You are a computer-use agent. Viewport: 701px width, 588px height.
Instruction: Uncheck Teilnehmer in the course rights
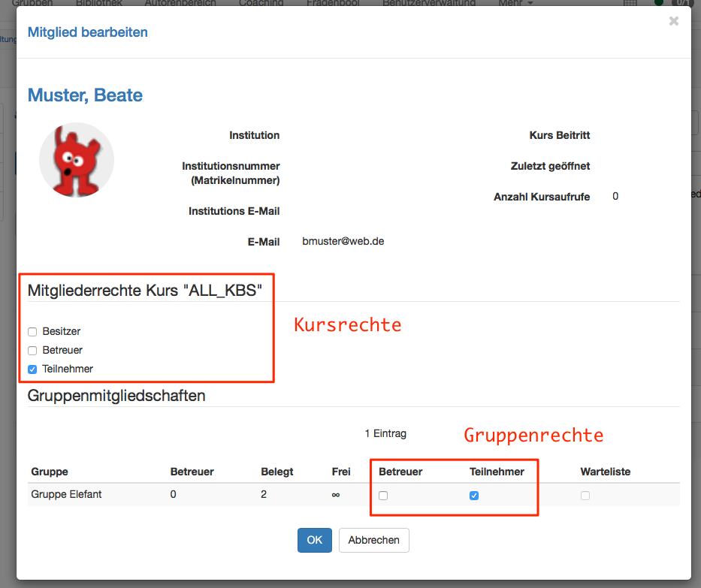point(32,369)
